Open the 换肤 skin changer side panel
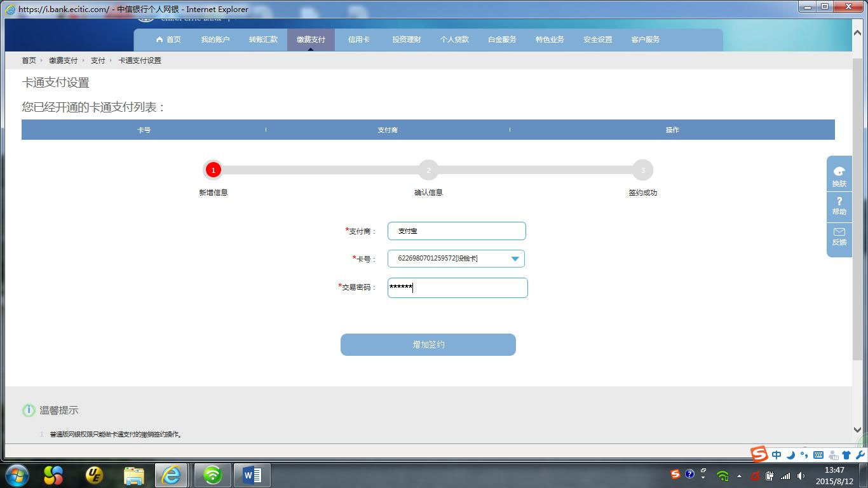Viewport: 868px width, 488px height. pyautogui.click(x=839, y=175)
